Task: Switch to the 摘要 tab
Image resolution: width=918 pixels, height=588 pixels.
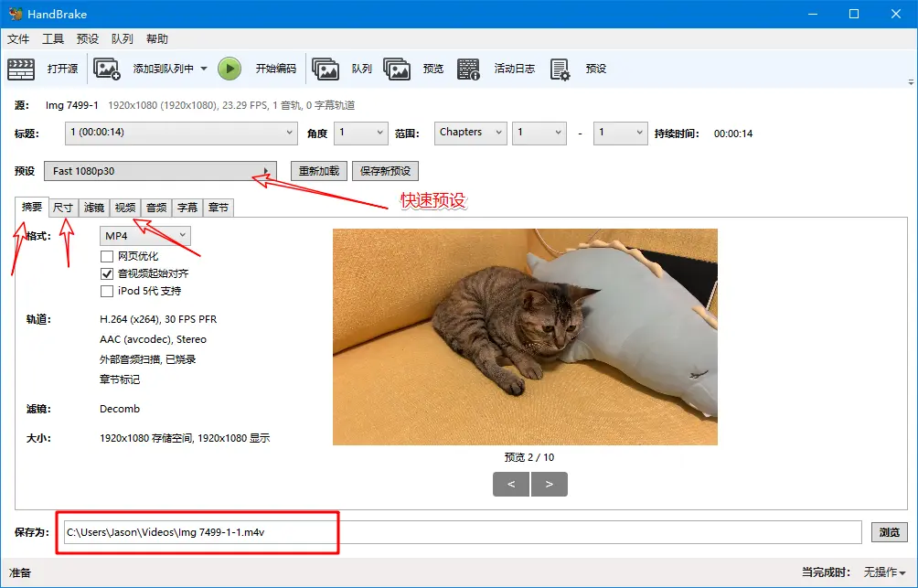Action: tap(32, 207)
